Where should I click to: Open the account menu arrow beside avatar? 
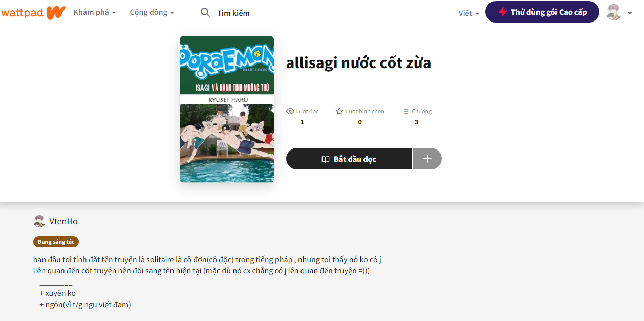click(x=630, y=13)
